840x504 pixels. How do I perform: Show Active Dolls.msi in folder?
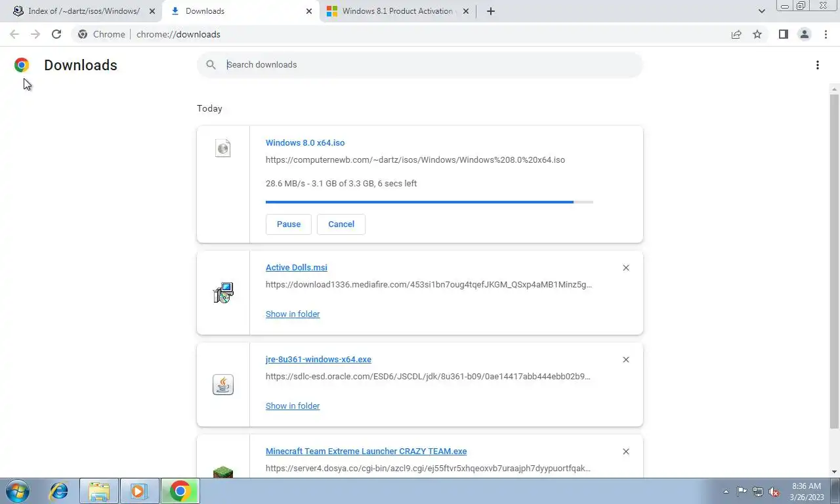[293, 314]
